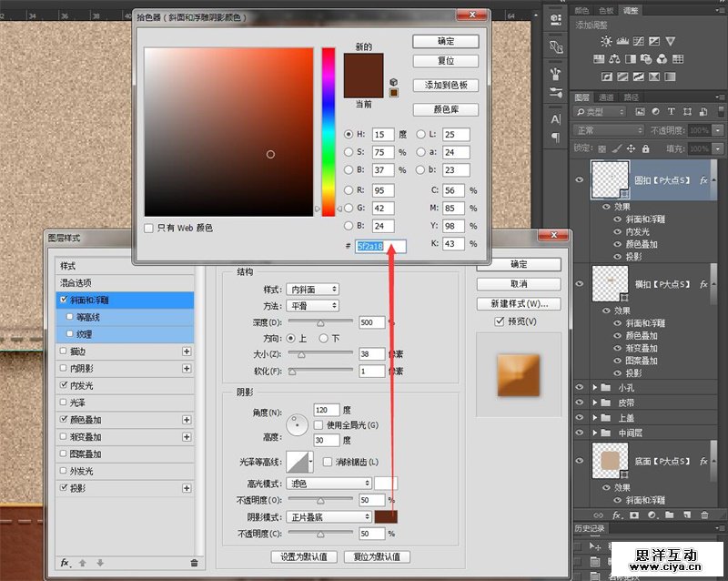Click the Create new layer icon
Image resolution: width=728 pixels, height=581 pixels.
tap(687, 516)
